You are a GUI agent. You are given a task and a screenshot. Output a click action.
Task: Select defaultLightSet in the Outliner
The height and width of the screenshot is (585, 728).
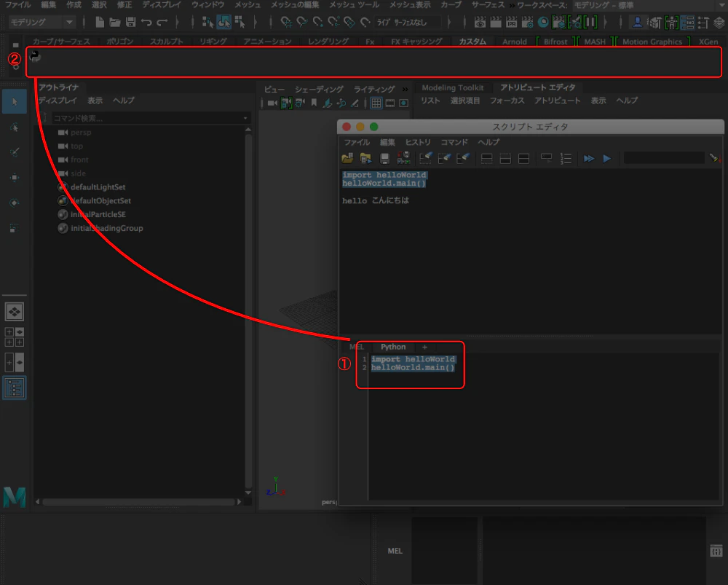(98, 187)
